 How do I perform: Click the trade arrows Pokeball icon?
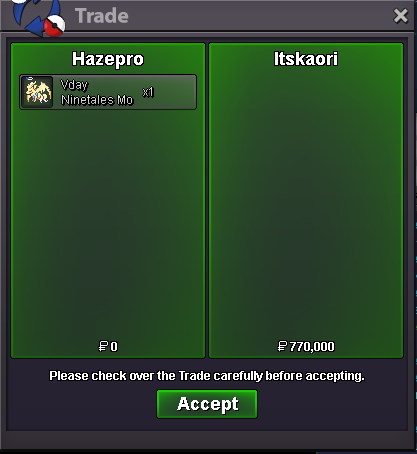[38, 17]
